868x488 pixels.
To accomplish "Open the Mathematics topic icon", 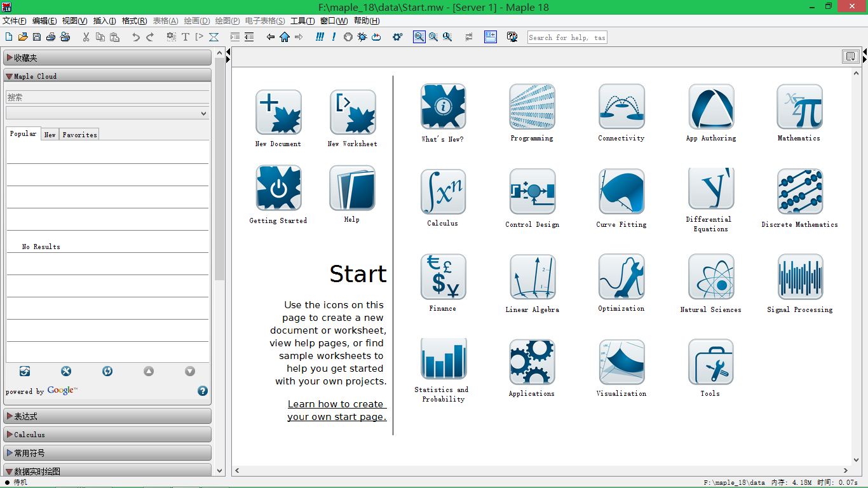I will pyautogui.click(x=799, y=107).
